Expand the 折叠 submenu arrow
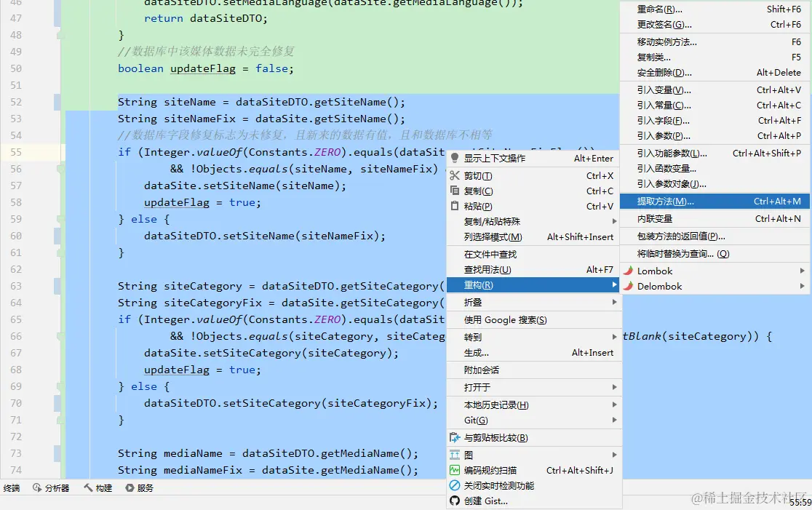This screenshot has height=510, width=812. point(614,302)
